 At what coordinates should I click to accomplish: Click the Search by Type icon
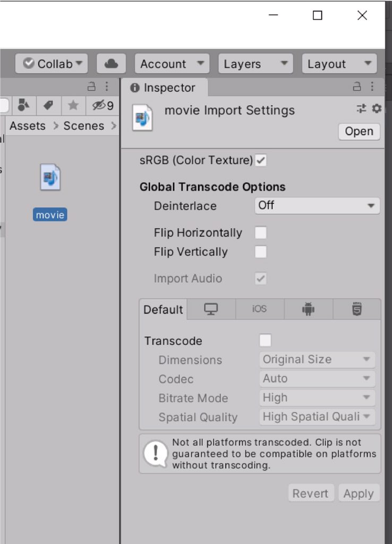[x=24, y=105]
